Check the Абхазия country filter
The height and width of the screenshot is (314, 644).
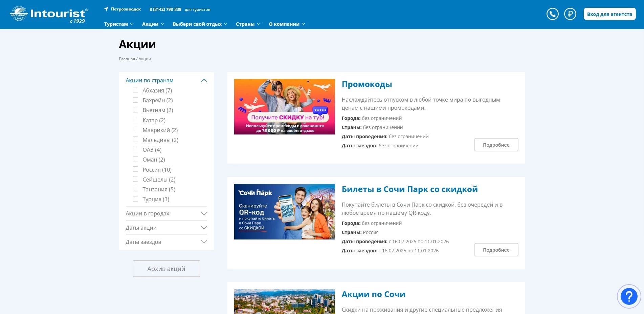click(135, 90)
